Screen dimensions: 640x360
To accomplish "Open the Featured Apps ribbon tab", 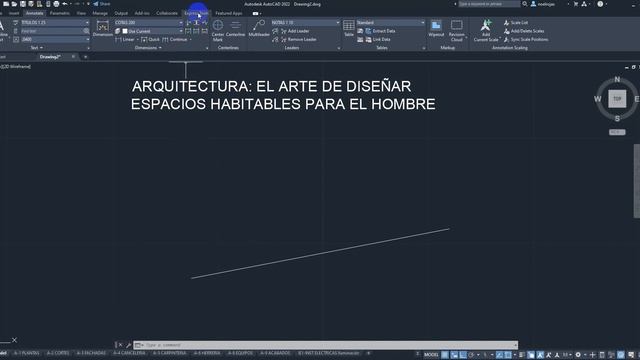I will (229, 13).
